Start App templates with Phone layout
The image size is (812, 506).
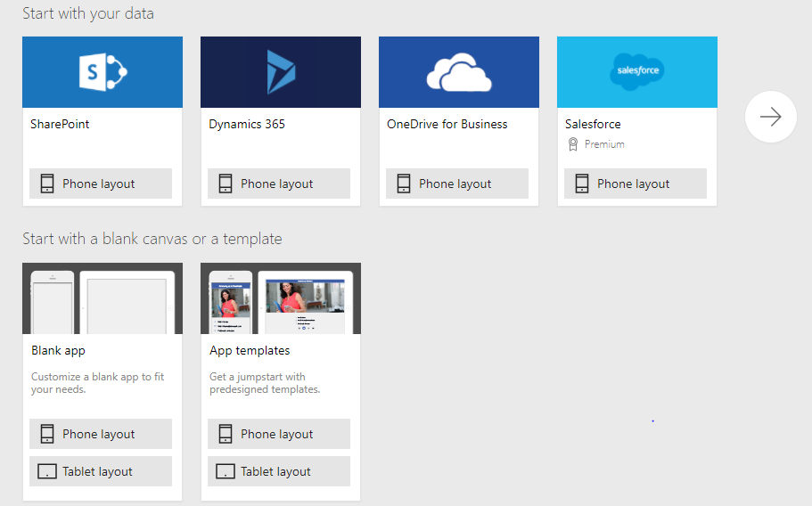point(279,434)
